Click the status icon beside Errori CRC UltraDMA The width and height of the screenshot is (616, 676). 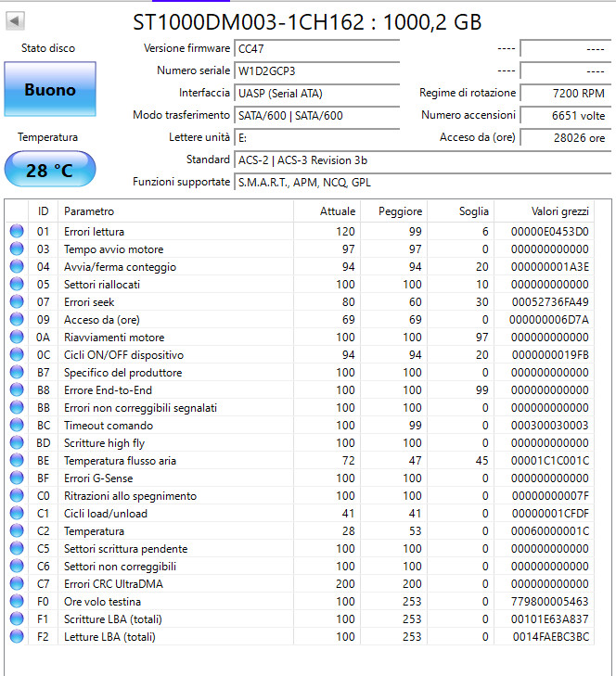(17, 584)
